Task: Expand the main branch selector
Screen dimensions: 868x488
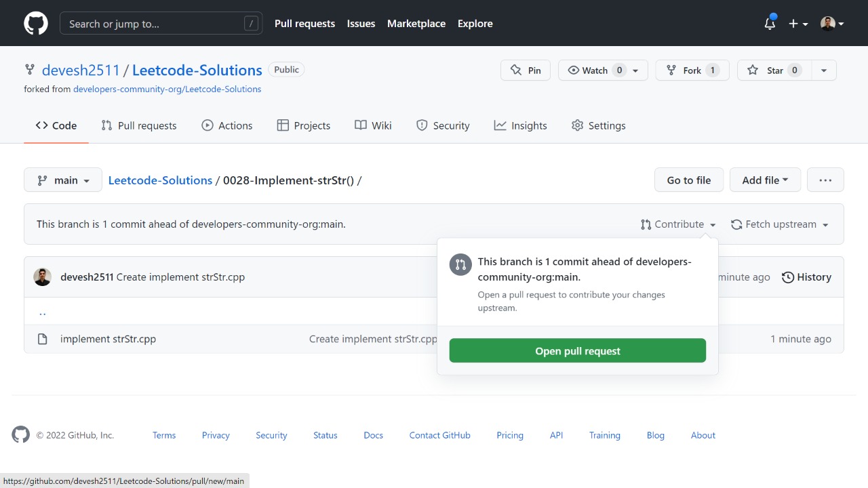Action: pyautogui.click(x=63, y=180)
